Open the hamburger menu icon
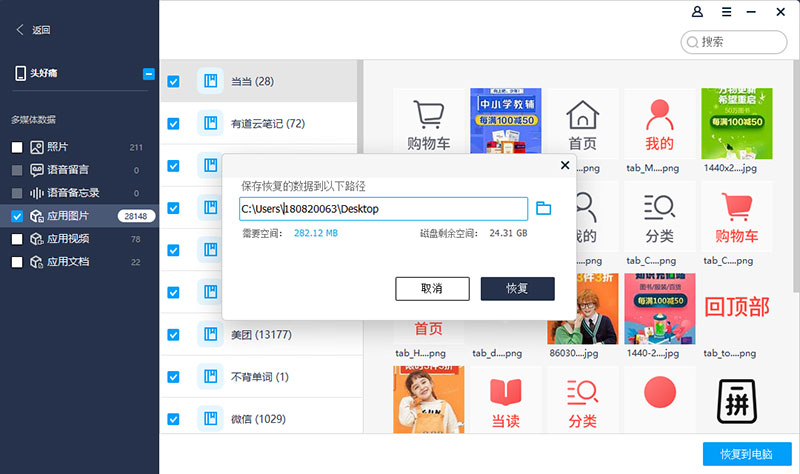The width and height of the screenshot is (800, 474). tap(727, 12)
